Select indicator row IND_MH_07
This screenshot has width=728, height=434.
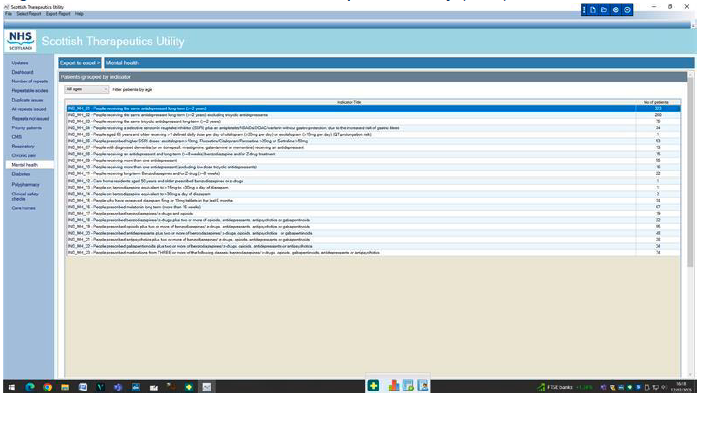click(373, 147)
